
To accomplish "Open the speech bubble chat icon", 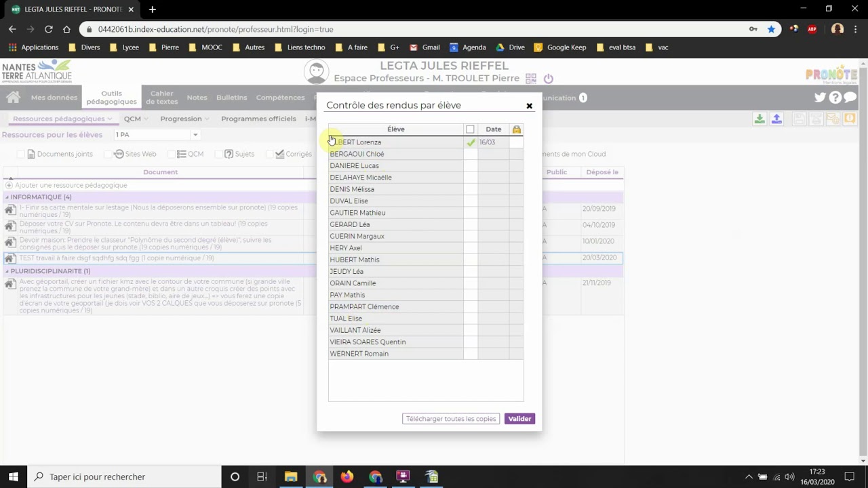I will [850, 98].
